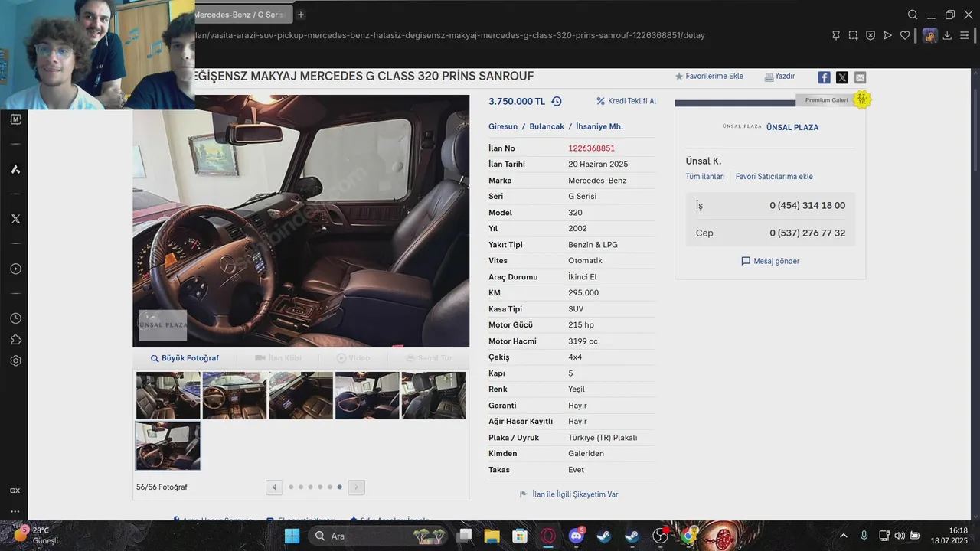Open the Windows Start menu

pos(292,536)
